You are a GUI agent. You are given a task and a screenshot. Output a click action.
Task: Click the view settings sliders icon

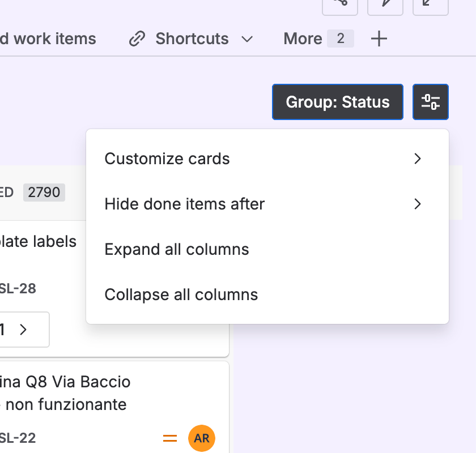point(431,102)
